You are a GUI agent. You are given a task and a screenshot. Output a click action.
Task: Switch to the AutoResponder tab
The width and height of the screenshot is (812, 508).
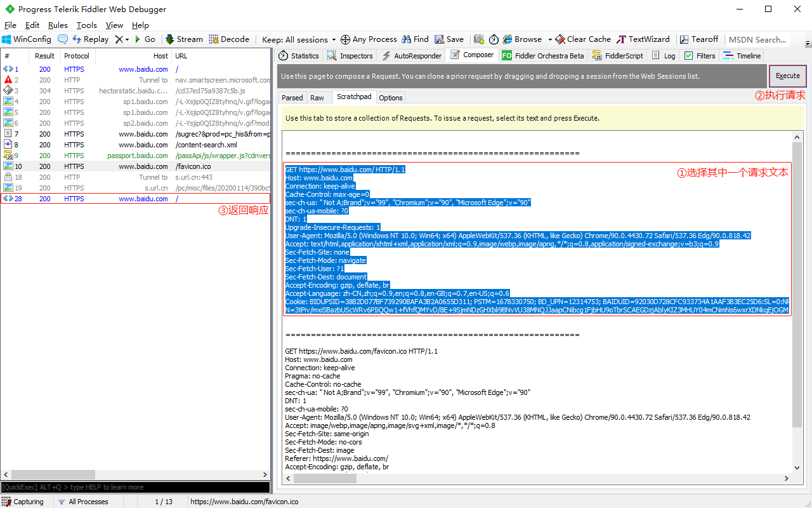tap(410, 56)
